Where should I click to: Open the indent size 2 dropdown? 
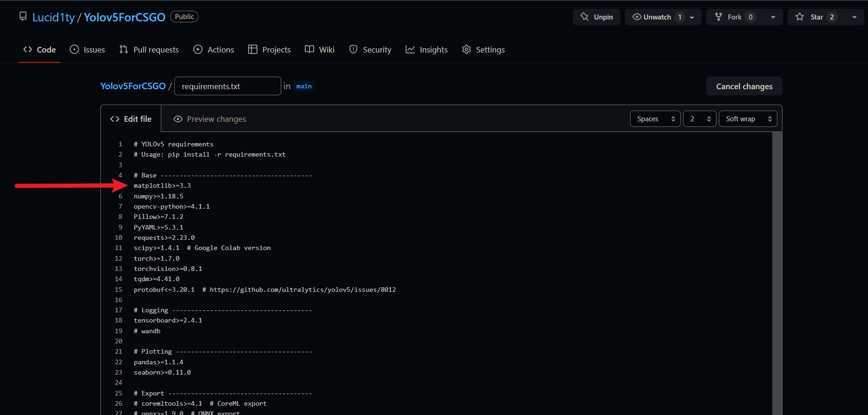tap(700, 119)
